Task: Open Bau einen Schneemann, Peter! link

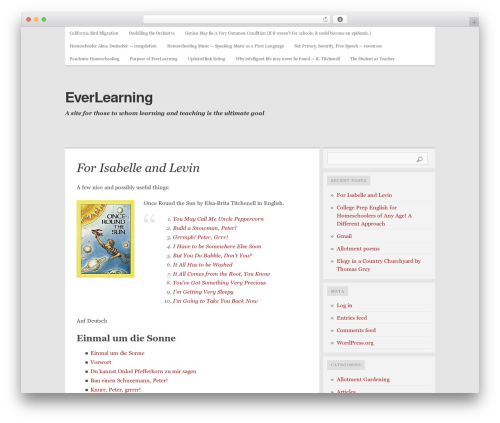Action: (x=129, y=380)
